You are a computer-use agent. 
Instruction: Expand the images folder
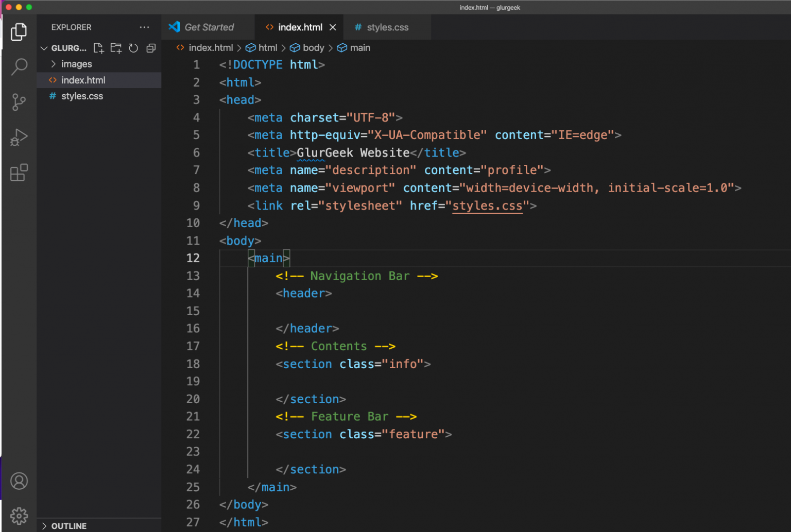tap(76, 64)
